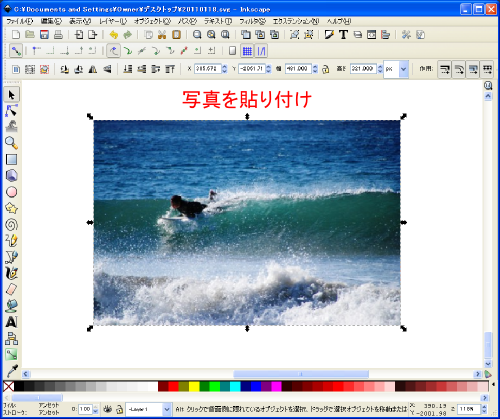
Task: Pick the Eraser tool
Action: 12,289
